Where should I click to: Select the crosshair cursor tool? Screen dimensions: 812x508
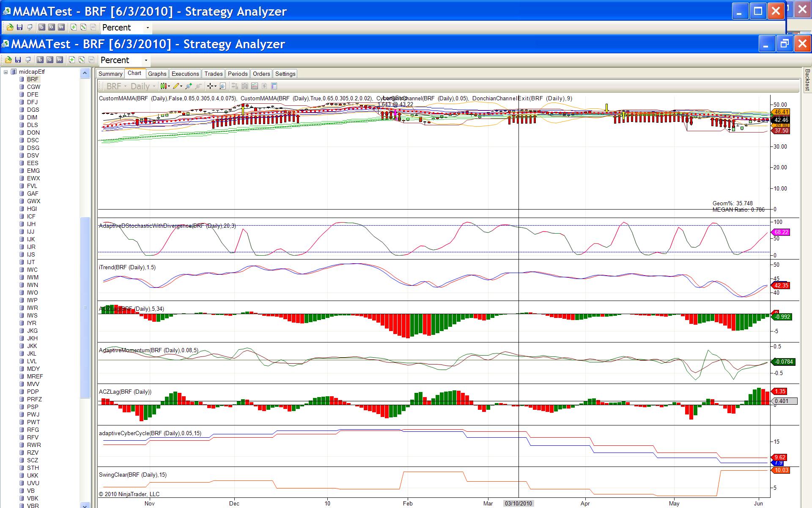(210, 86)
